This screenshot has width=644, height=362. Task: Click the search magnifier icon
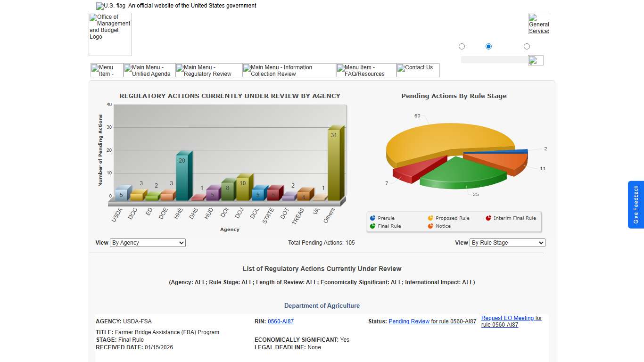(x=536, y=60)
